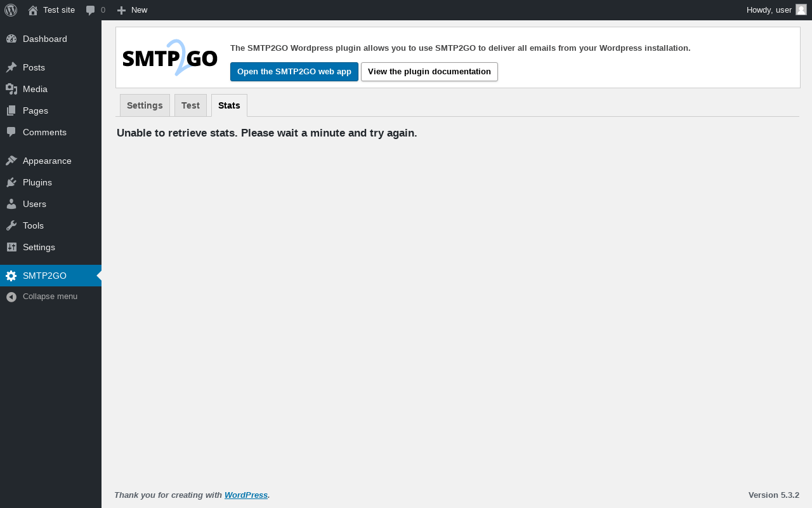The width and height of the screenshot is (812, 508).
Task: Click the Media icon in sidebar
Action: [x=11, y=89]
